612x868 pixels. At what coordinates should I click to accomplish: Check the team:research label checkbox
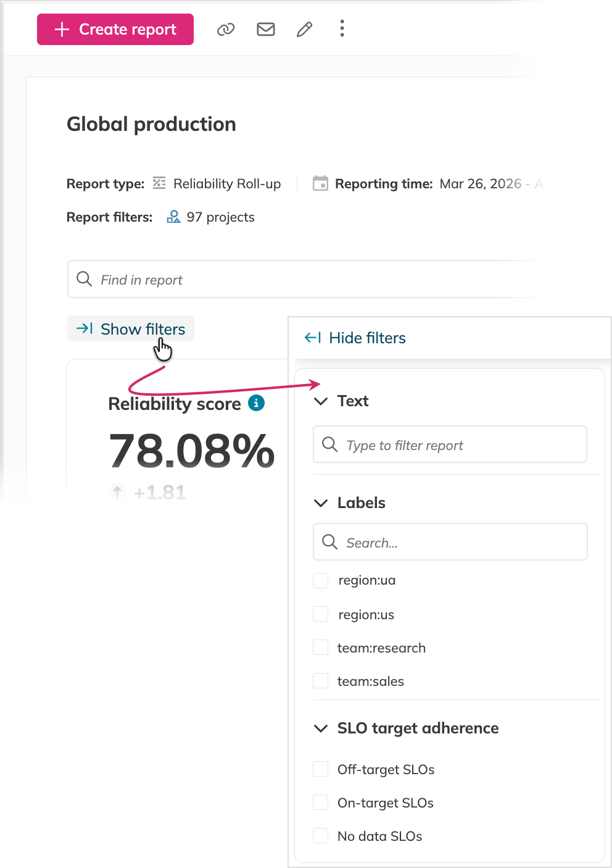[320, 647]
